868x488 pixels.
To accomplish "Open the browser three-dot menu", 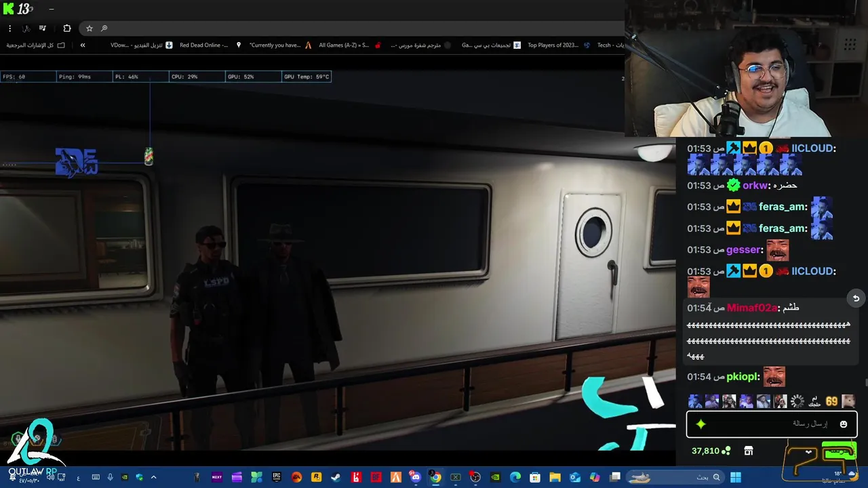I will (9, 28).
